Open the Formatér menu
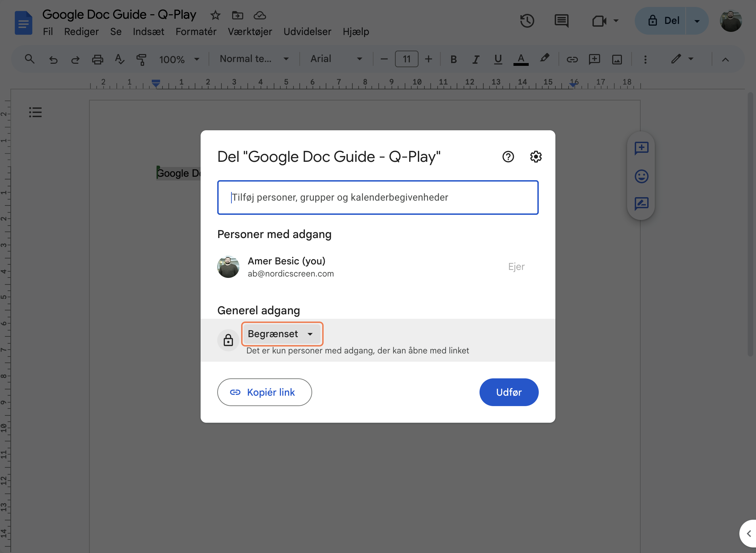756x553 pixels. tap(196, 32)
